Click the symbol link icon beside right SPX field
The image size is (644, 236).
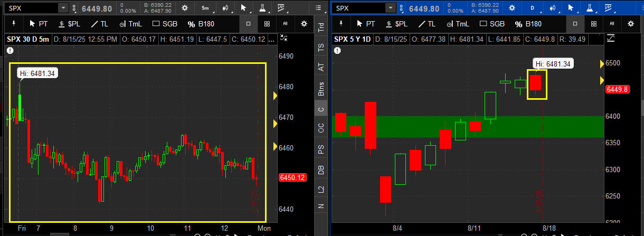pos(402,8)
